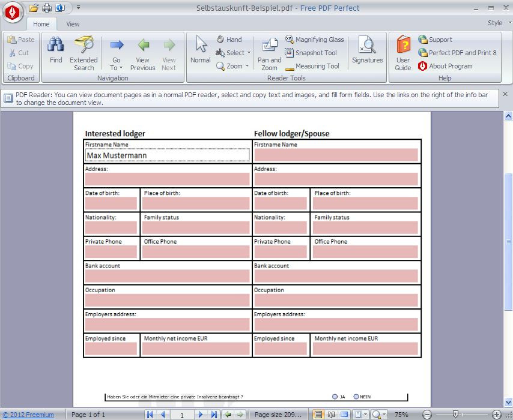Click the Go To blue arrow icon

117,44
